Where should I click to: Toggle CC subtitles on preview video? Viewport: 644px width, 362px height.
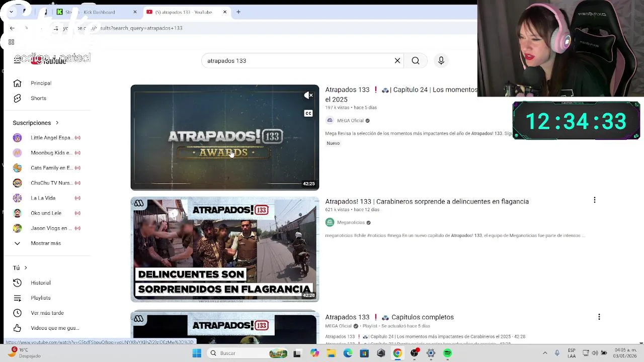(308, 113)
